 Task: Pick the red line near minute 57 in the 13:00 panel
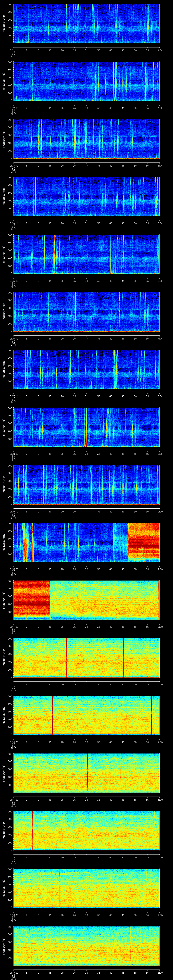[x=151, y=715]
